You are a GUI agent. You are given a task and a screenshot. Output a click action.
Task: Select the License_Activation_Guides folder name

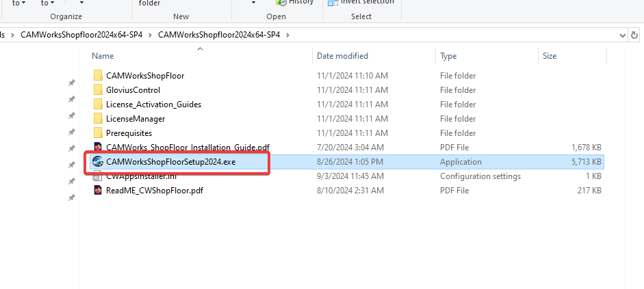(x=153, y=104)
